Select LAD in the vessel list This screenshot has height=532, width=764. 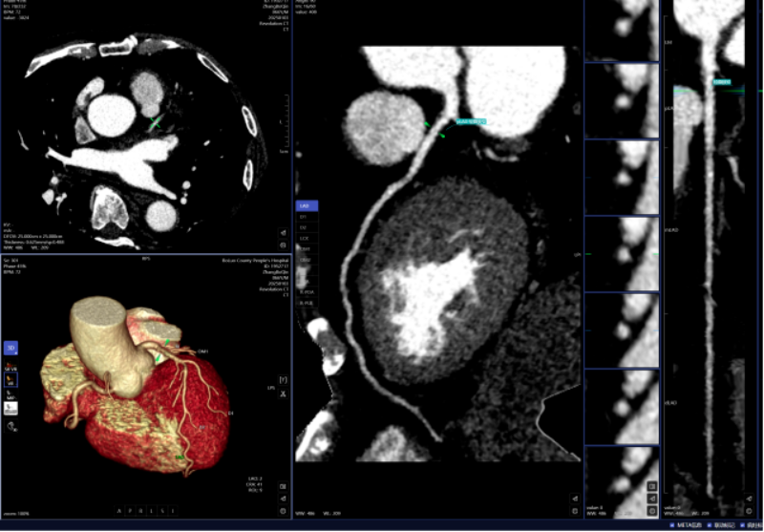[x=307, y=205]
